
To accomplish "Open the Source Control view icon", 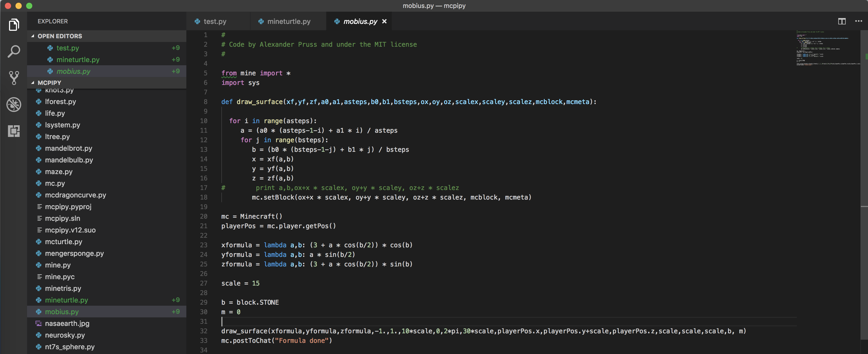I will coord(14,78).
